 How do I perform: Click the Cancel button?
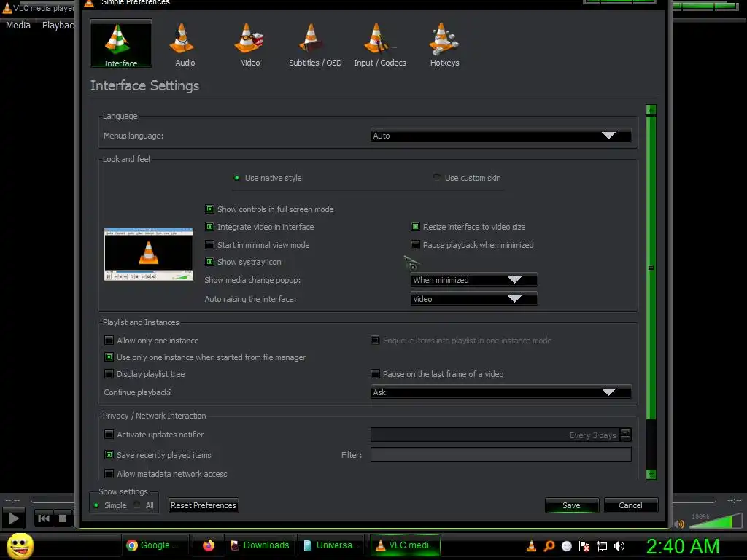tap(630, 505)
